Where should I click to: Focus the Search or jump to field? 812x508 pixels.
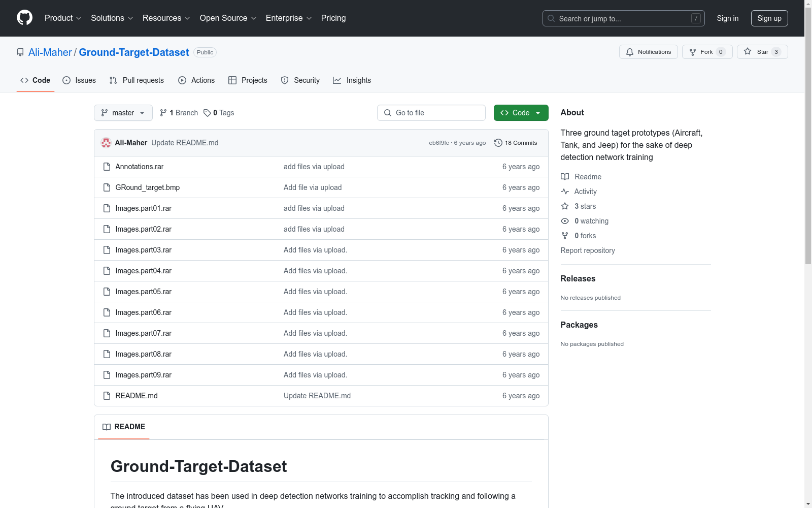(623, 18)
